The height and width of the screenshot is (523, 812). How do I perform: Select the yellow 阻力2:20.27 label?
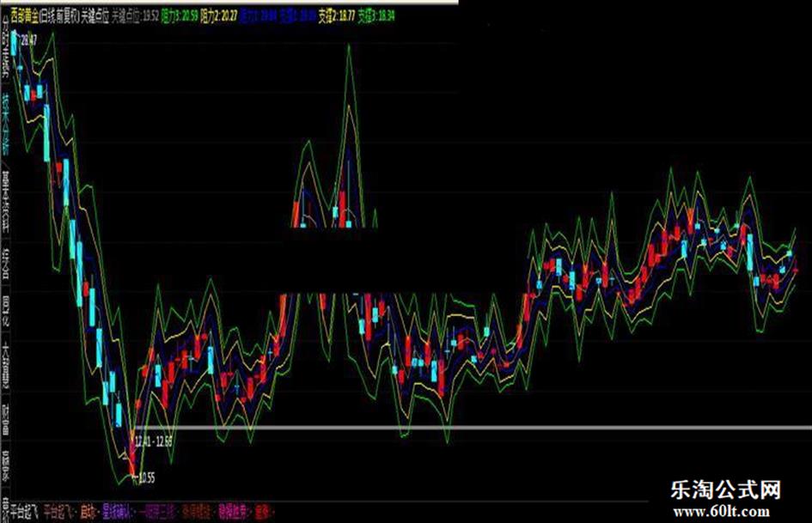tap(219, 15)
